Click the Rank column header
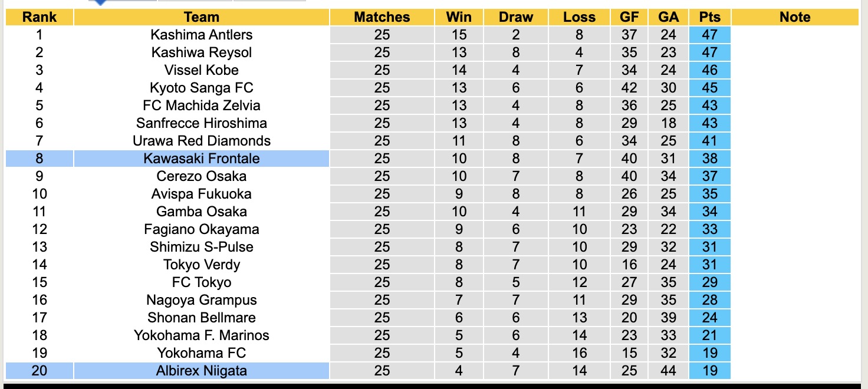This screenshot has width=868, height=389. pyautogui.click(x=40, y=17)
